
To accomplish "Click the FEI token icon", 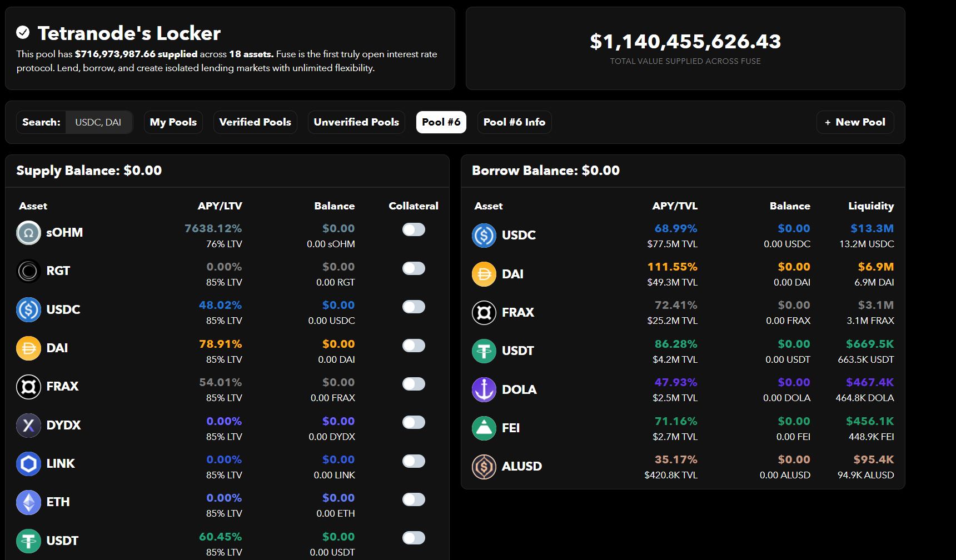I will 484,428.
